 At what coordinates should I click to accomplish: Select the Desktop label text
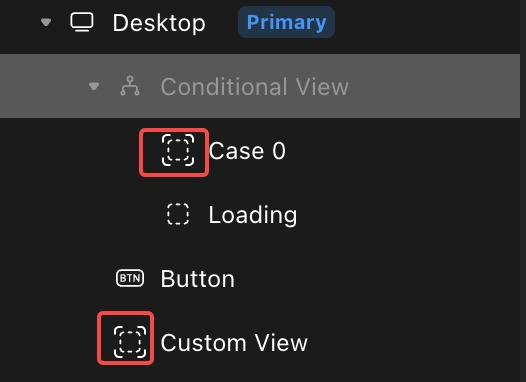[159, 23]
